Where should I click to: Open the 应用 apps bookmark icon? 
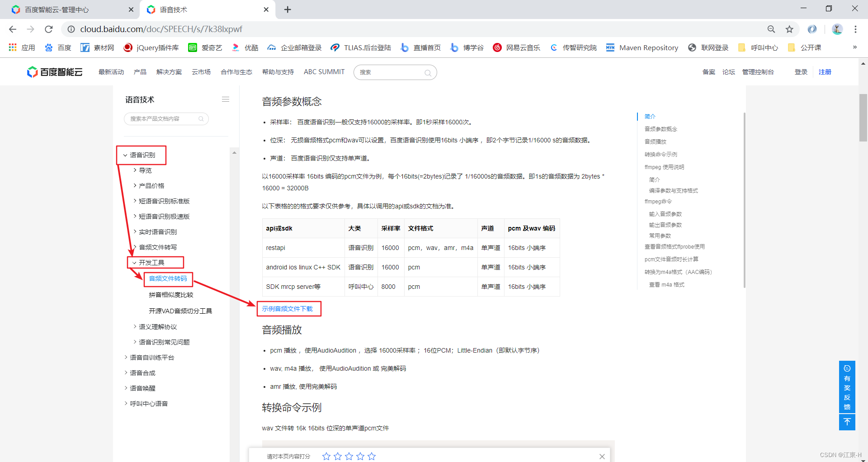tap(22, 47)
